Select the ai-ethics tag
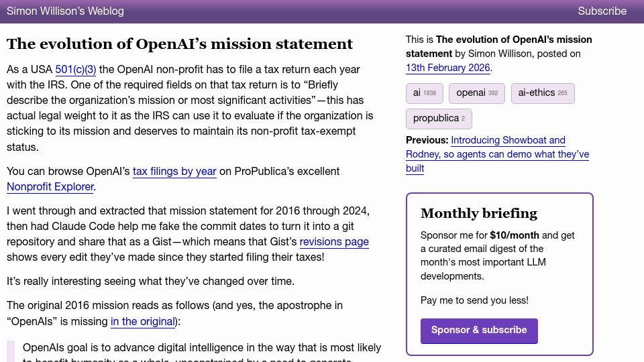The width and height of the screenshot is (644, 362). tap(543, 93)
